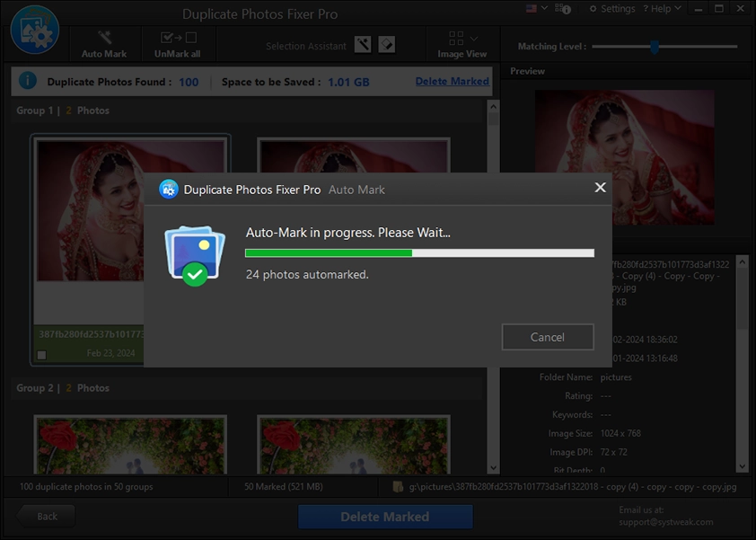Cancel the Auto Mark progress dialog
This screenshot has height=540, width=756.
click(x=547, y=337)
